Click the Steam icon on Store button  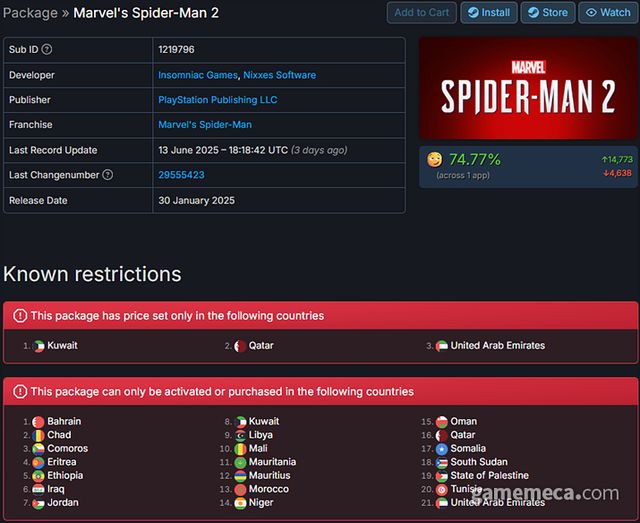tap(533, 13)
